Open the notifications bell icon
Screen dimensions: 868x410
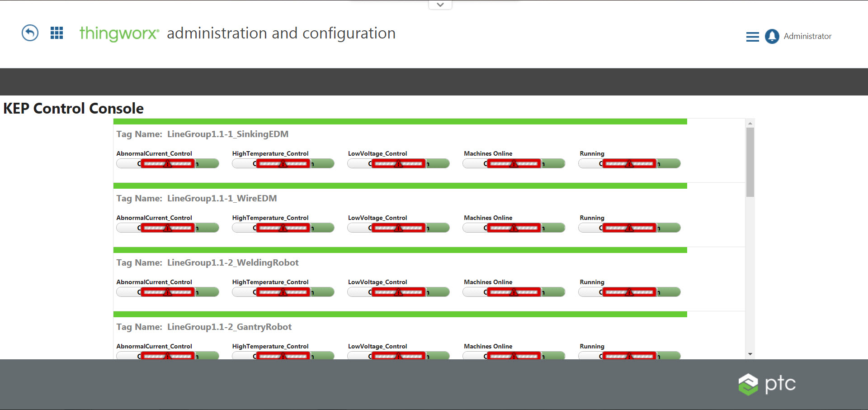click(772, 37)
